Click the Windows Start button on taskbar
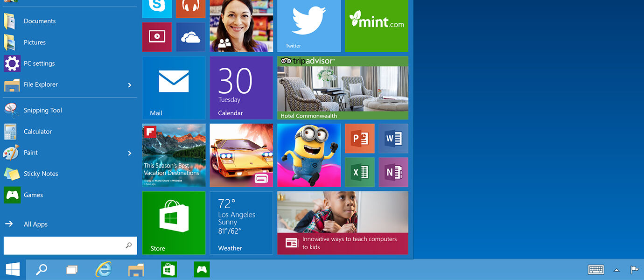Image resolution: width=644 pixels, height=280 pixels. pos(13,269)
